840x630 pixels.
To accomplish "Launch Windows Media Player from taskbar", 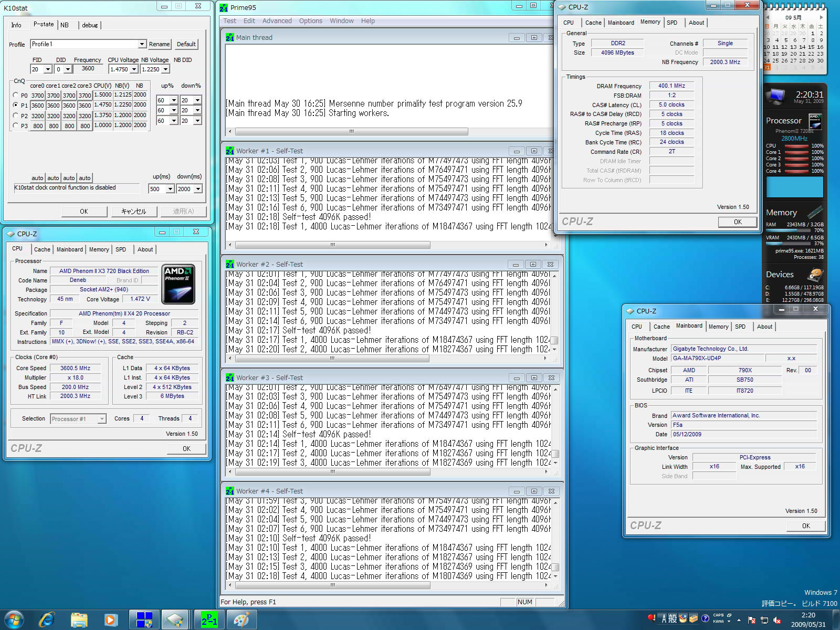I will click(x=111, y=619).
